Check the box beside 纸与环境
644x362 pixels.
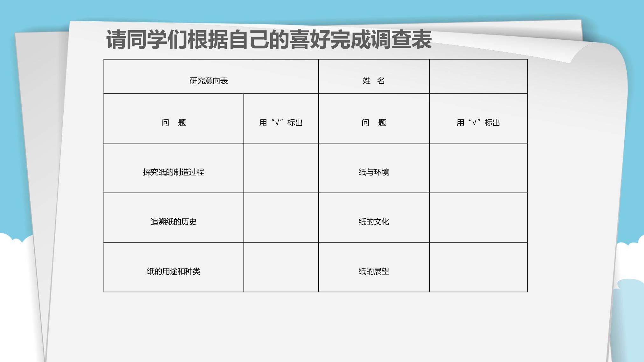[x=478, y=168]
